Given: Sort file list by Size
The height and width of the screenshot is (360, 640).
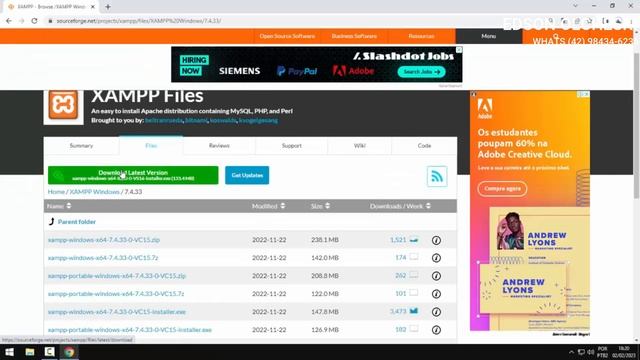Looking at the screenshot, I should [x=320, y=206].
